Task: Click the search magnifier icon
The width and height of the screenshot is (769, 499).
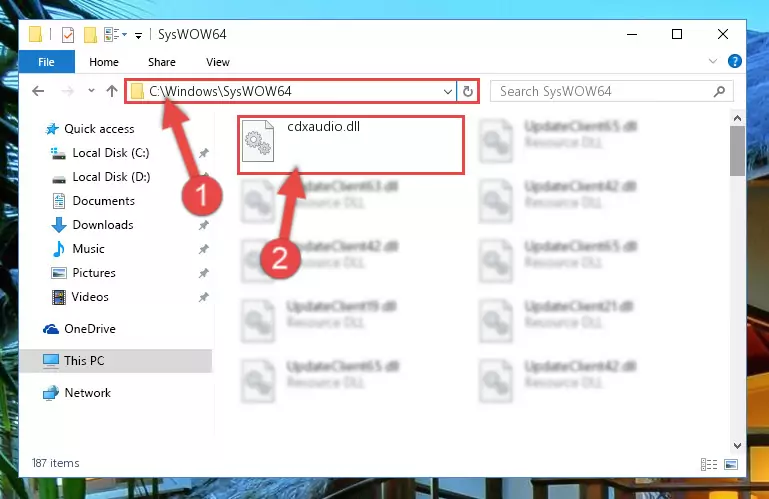Action: [x=719, y=91]
